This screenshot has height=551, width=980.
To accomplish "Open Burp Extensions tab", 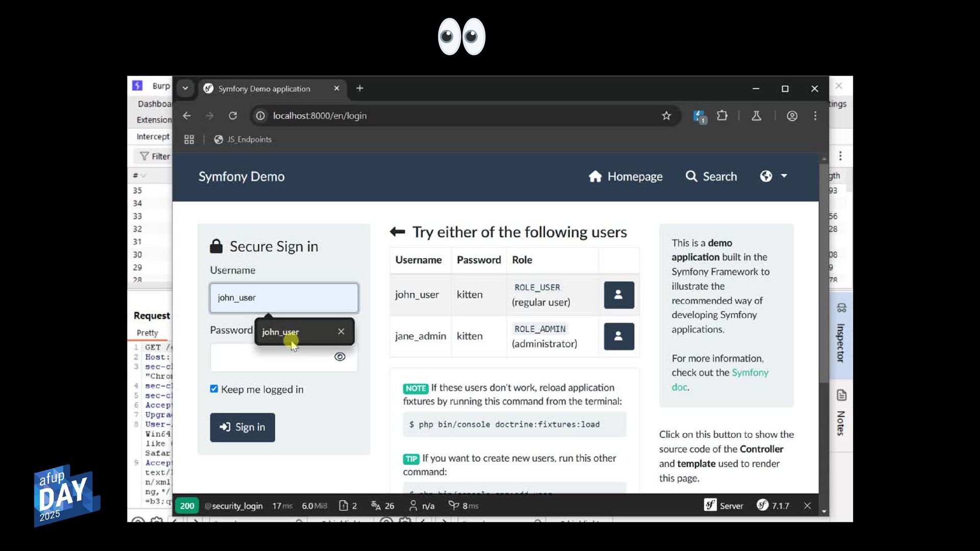I will 154,119.
